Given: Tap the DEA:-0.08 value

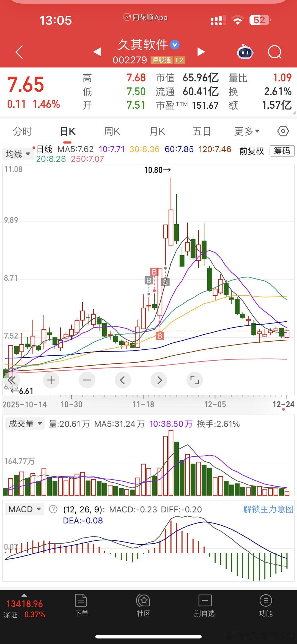Looking at the screenshot, I should pos(83,520).
